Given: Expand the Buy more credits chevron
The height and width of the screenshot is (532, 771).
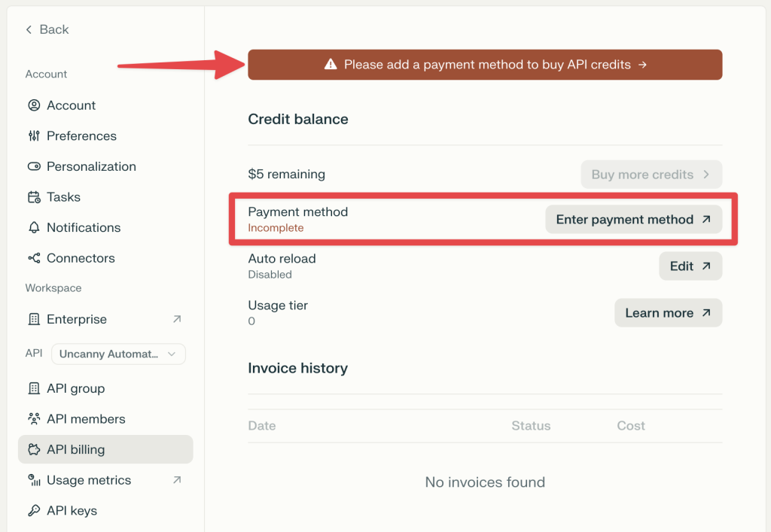Looking at the screenshot, I should [x=706, y=174].
